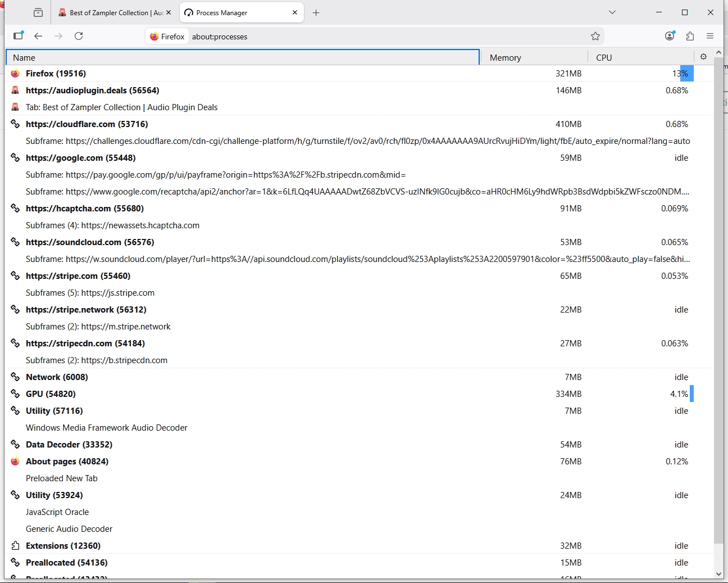Viewport: 728px width, 583px height.
Task: Click the stripecdn.com process link icon
Action: click(x=15, y=343)
